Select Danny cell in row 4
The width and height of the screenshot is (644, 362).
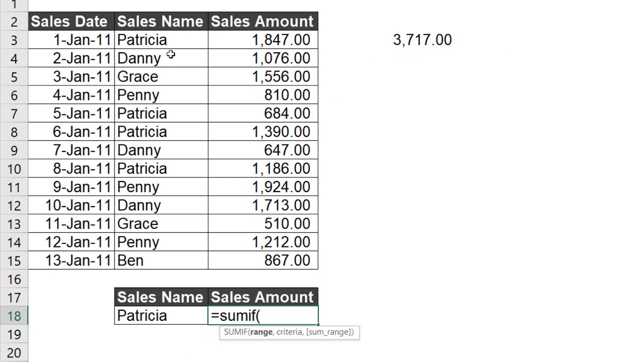(x=161, y=58)
